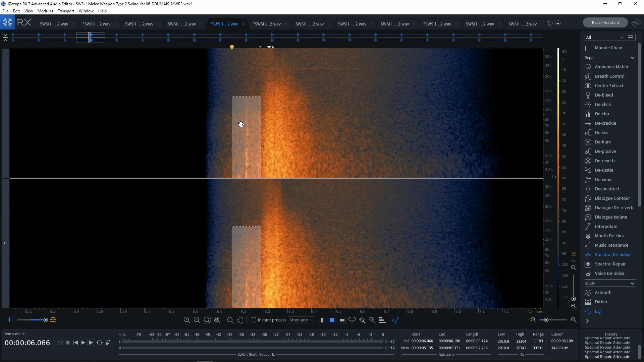Image resolution: width=644 pixels, height=362 pixels.
Task: Expand the Utility module group
Action: tap(632, 283)
